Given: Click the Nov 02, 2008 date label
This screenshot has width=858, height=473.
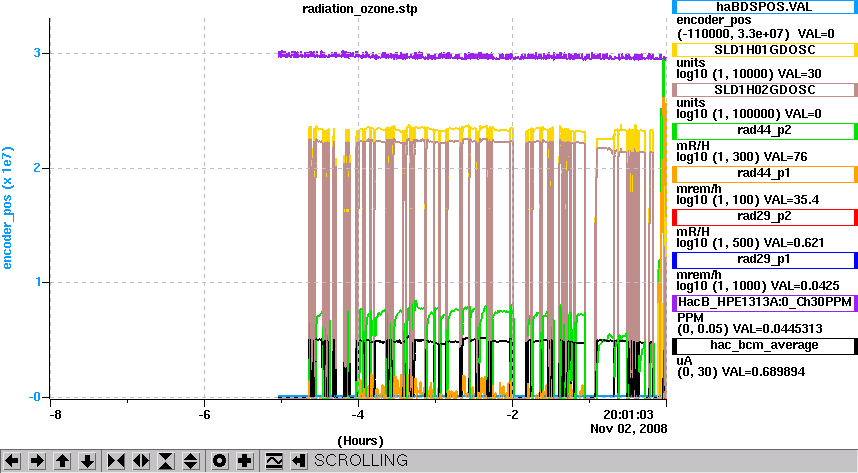Looking at the screenshot, I should click(629, 429).
